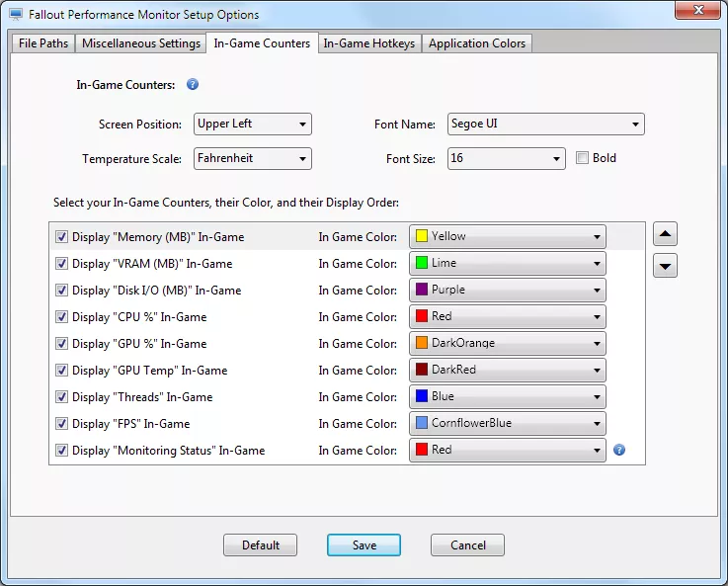This screenshot has width=728, height=586.
Task: Click the blue swatch in Threads row
Action: pyautogui.click(x=421, y=396)
